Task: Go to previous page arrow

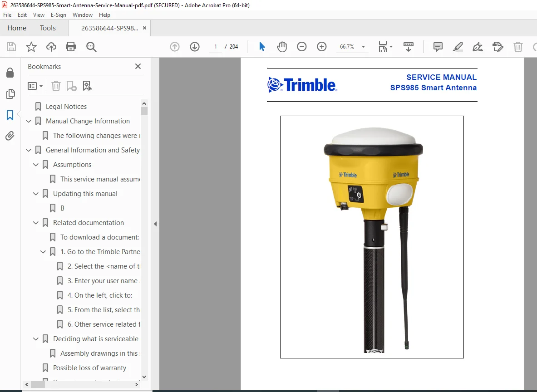Action: [175, 47]
